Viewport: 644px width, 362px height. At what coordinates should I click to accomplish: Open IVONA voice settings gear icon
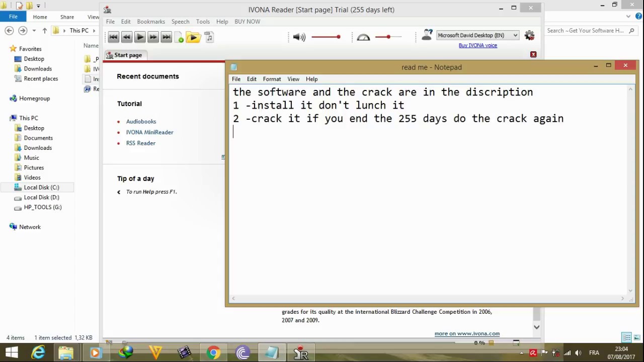tap(529, 35)
